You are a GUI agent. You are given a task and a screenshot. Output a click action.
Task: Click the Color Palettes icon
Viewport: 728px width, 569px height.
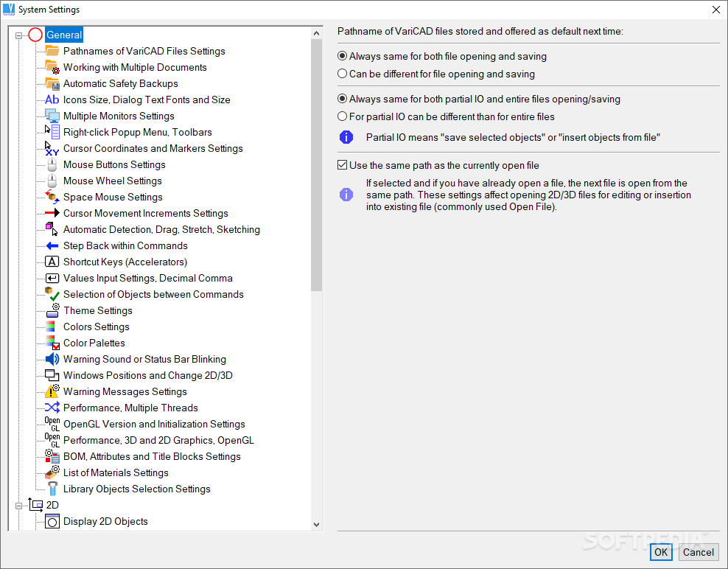52,343
